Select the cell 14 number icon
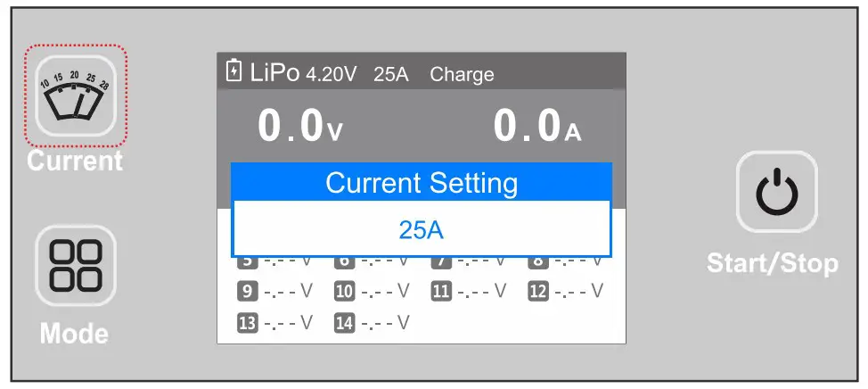This screenshot has width=868, height=389. click(x=344, y=323)
